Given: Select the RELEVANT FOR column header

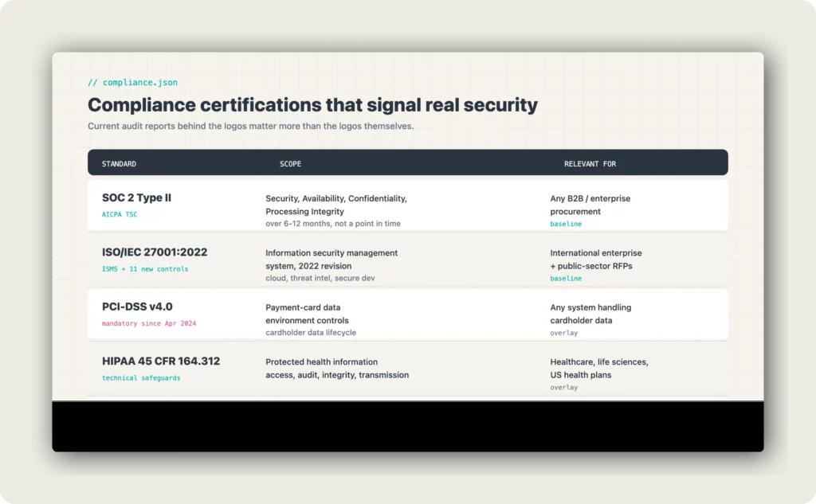Looking at the screenshot, I should pos(590,163).
